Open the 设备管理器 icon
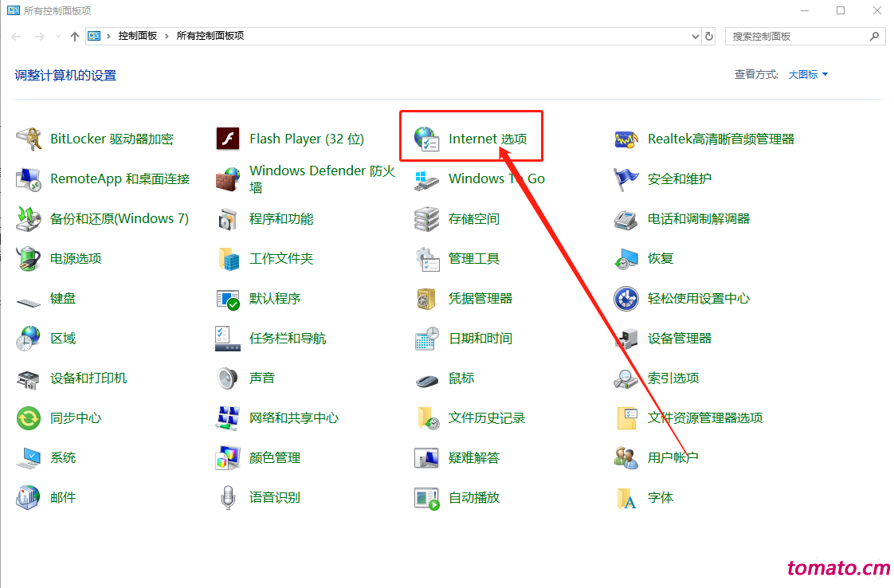This screenshot has width=894, height=588. point(626,339)
